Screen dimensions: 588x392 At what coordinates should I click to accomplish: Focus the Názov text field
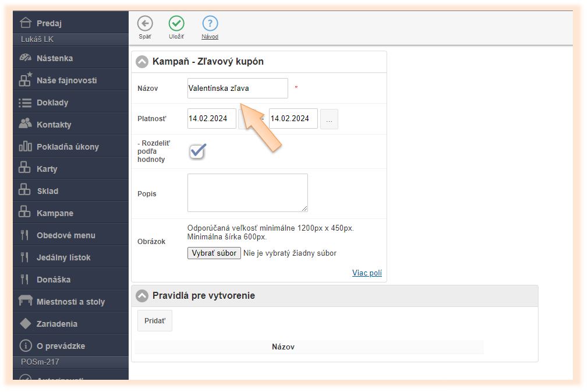coord(238,89)
